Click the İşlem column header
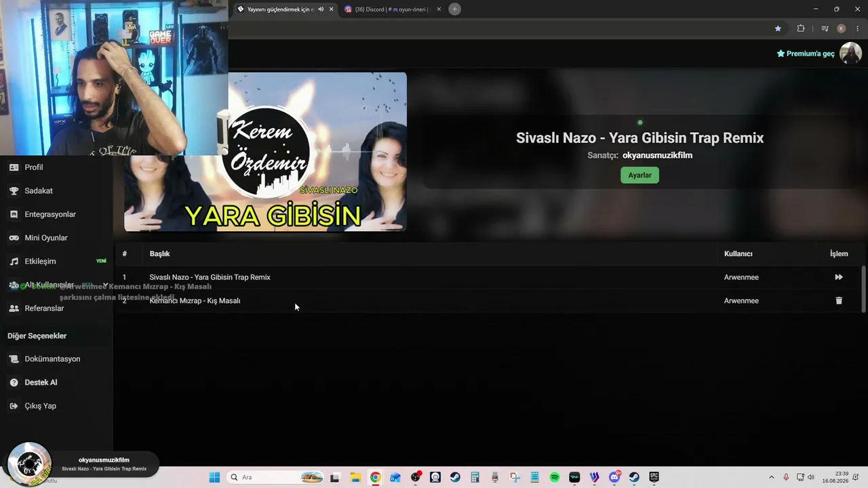Screen dimensions: 868x488 839,253
